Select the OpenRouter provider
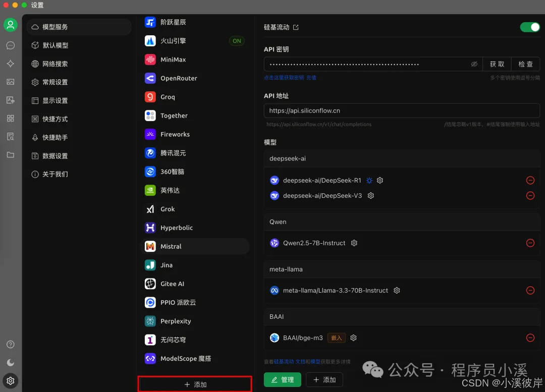 195,78
